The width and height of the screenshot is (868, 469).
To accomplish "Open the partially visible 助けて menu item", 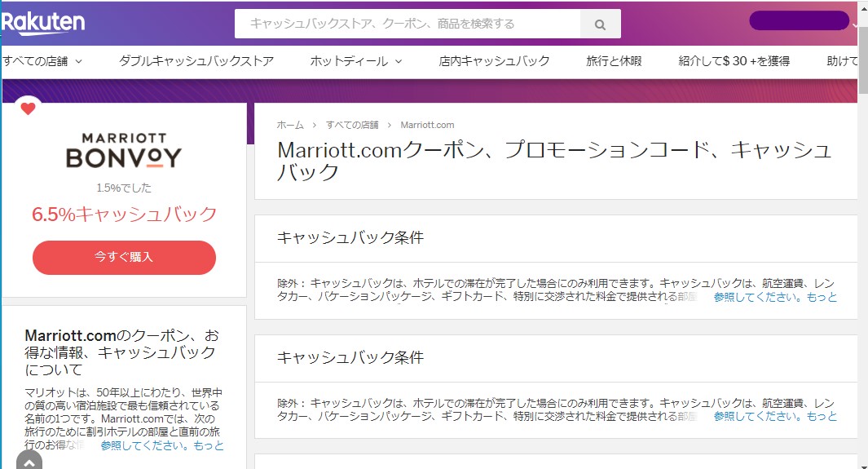I will 842,61.
